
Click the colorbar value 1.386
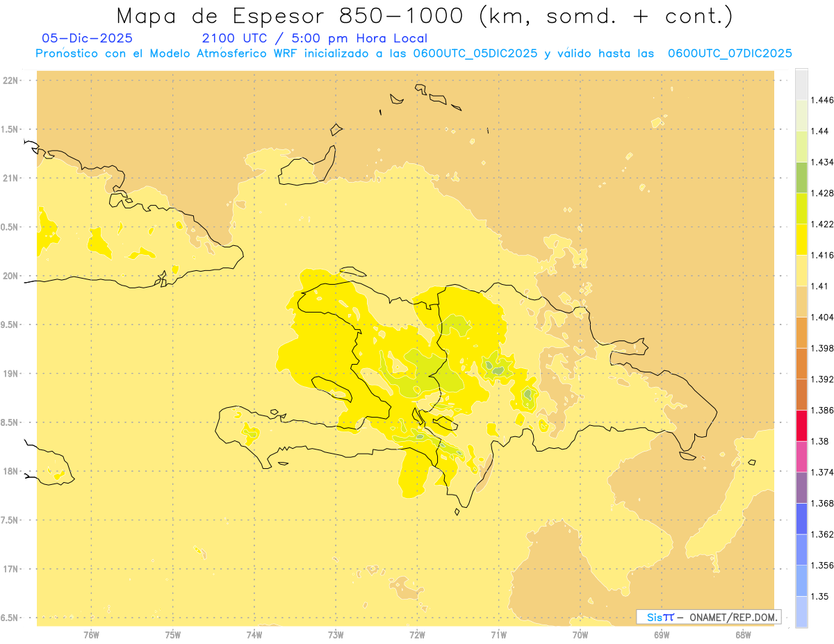click(x=823, y=410)
